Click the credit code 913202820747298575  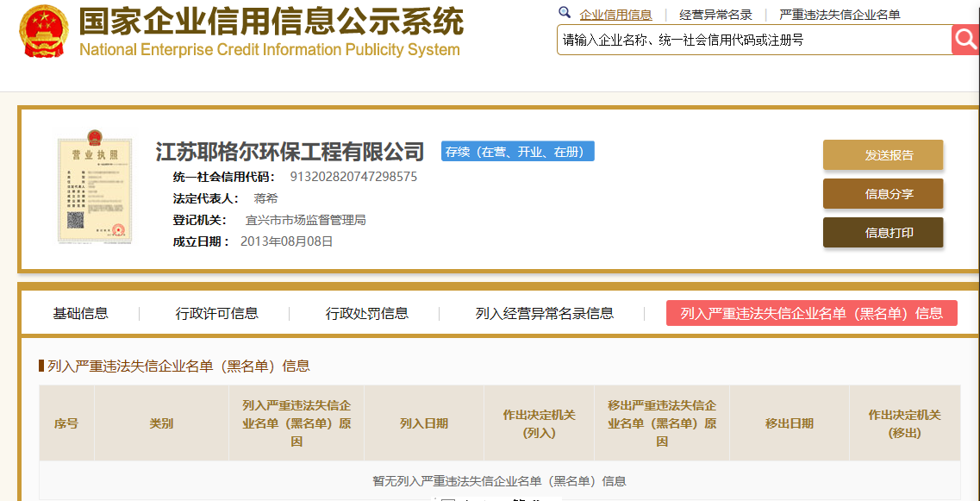(353, 177)
